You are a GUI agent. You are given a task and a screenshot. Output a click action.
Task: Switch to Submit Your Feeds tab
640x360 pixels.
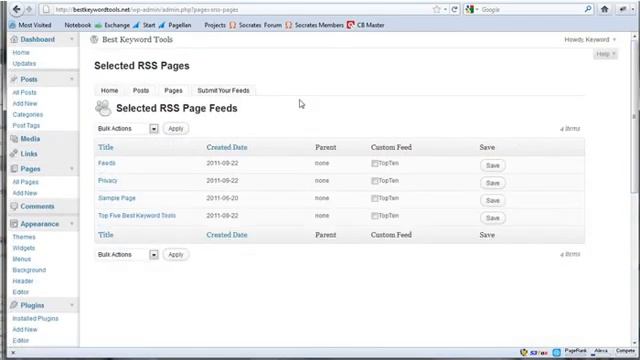coord(223,90)
